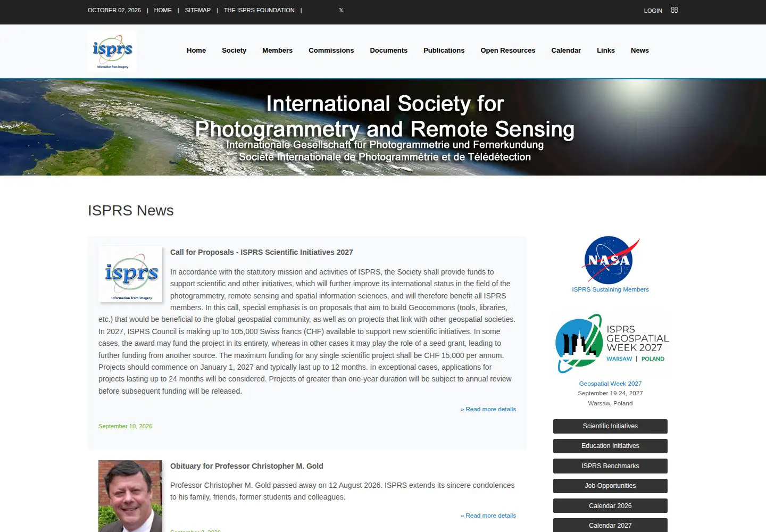The height and width of the screenshot is (532, 766).
Task: Click the Scientific Initiatives sidebar button
Action: pos(611,426)
